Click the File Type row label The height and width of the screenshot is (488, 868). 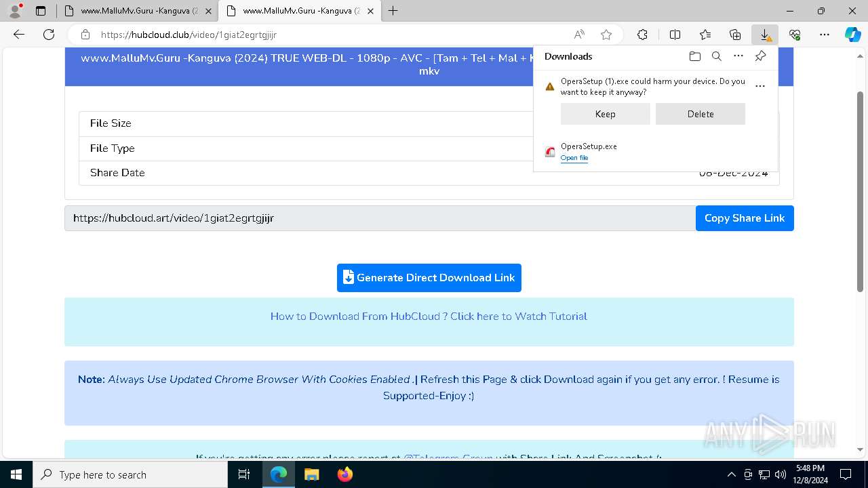coord(113,148)
